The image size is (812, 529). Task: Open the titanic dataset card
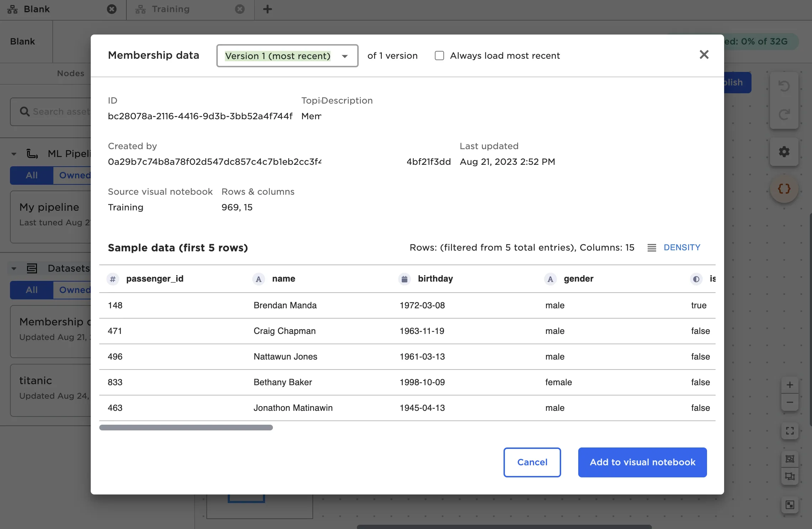[51, 391]
